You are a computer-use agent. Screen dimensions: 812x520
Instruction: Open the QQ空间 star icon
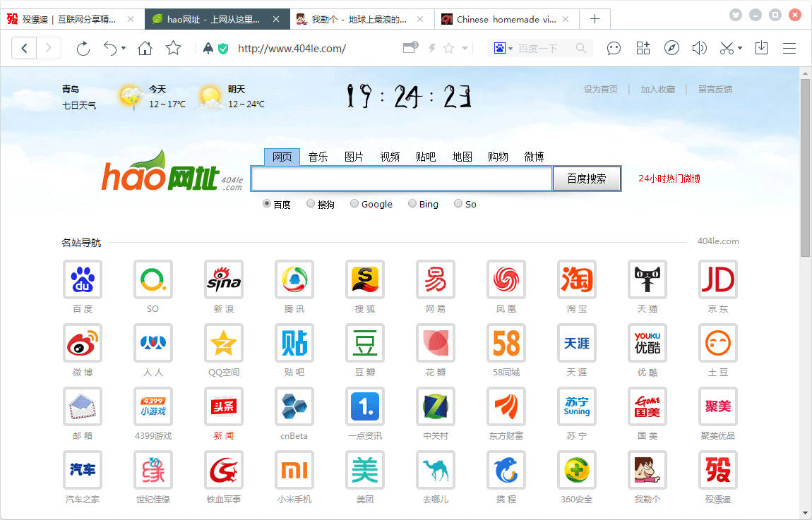(x=224, y=343)
